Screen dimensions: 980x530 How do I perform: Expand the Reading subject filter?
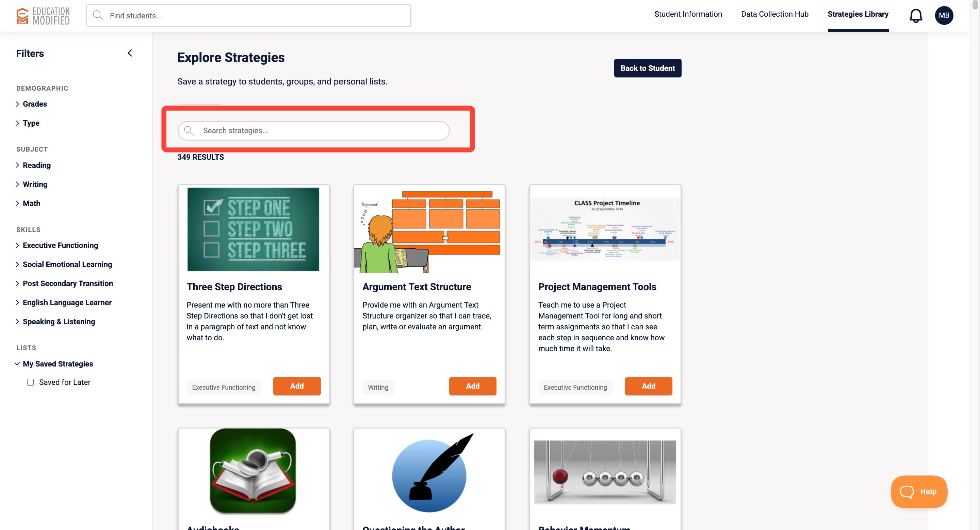pyautogui.click(x=36, y=165)
